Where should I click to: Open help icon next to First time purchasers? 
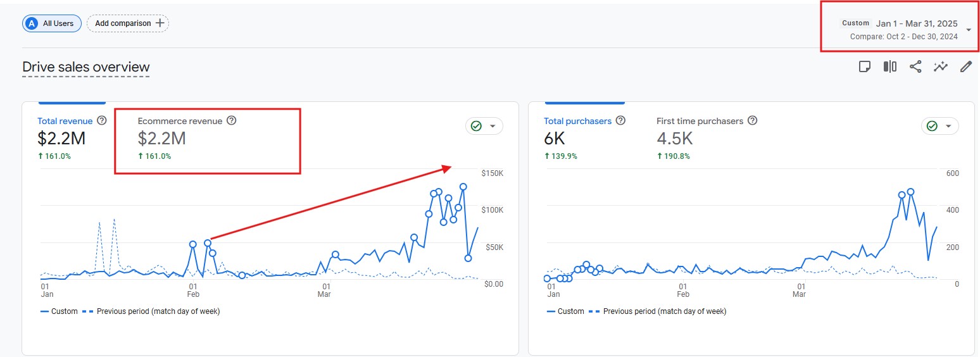point(753,120)
